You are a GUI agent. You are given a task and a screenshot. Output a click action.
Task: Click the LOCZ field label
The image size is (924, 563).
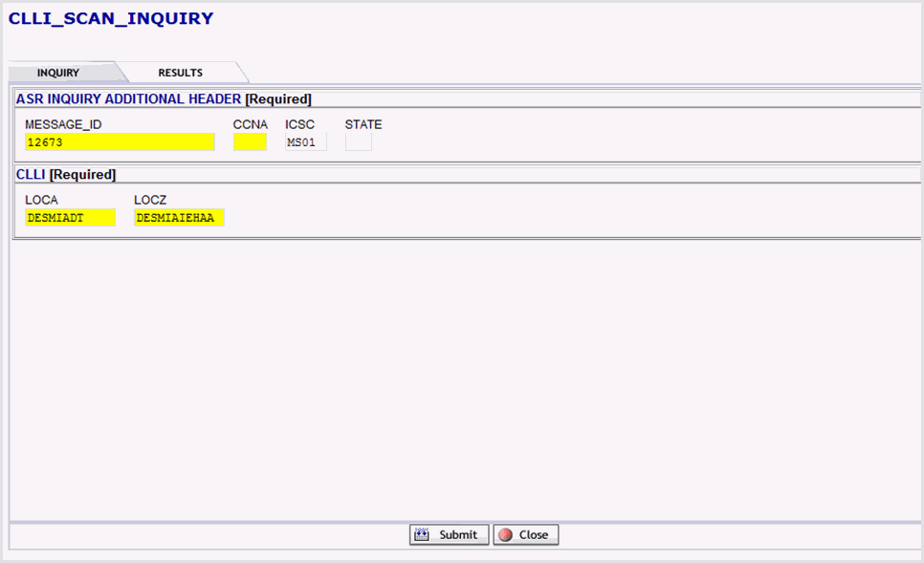tap(150, 200)
